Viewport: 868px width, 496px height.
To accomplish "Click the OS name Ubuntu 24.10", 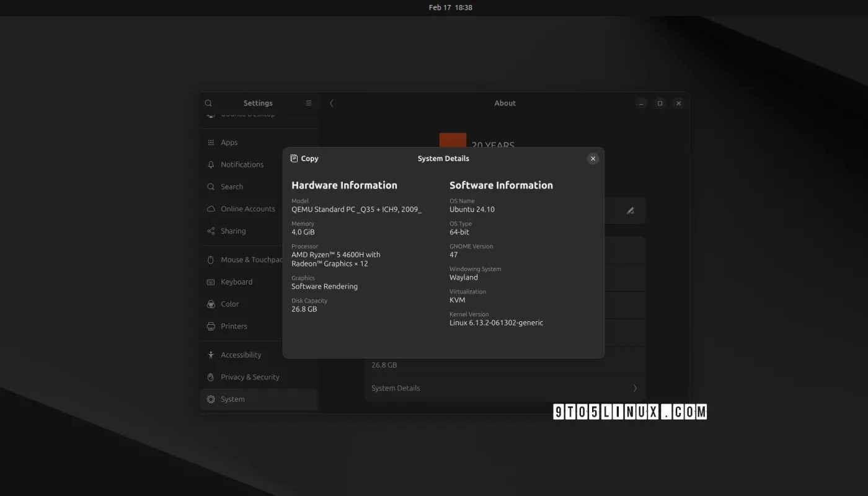I will coord(472,210).
